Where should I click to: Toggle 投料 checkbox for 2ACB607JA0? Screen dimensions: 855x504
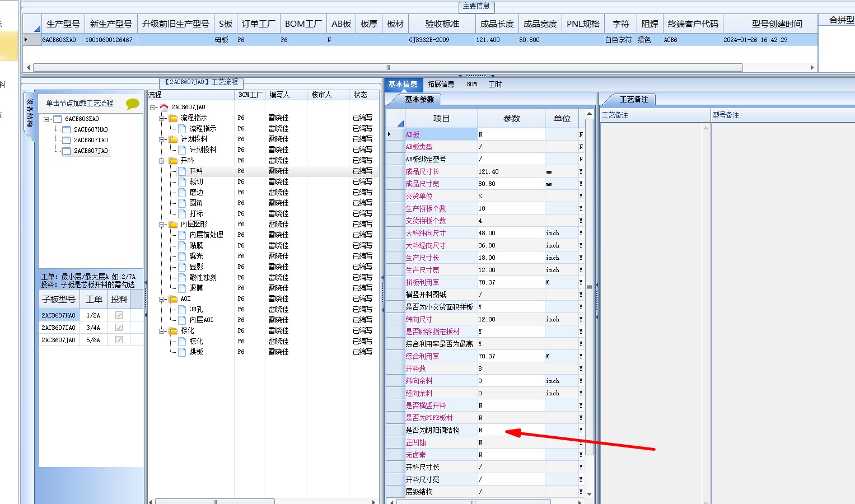119,340
